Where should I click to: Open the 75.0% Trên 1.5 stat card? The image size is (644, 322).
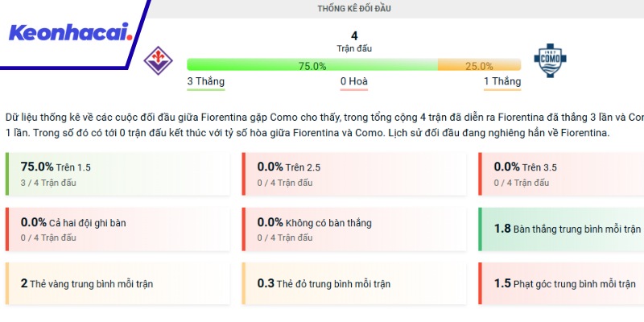[121, 173]
